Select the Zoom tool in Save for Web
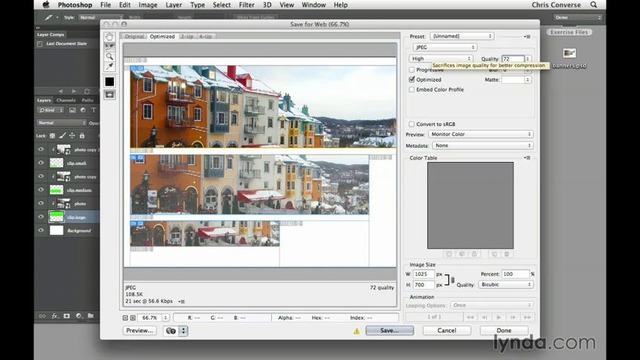 (109, 56)
